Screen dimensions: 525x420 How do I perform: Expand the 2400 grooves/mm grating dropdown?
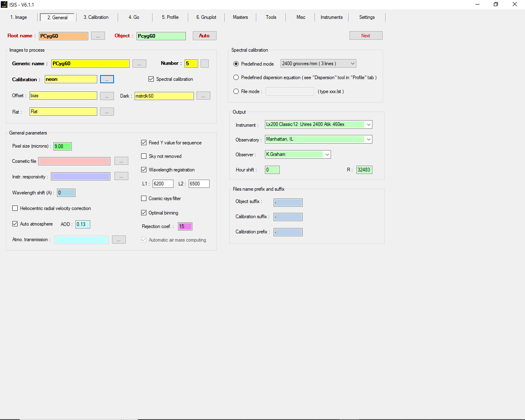[352, 64]
